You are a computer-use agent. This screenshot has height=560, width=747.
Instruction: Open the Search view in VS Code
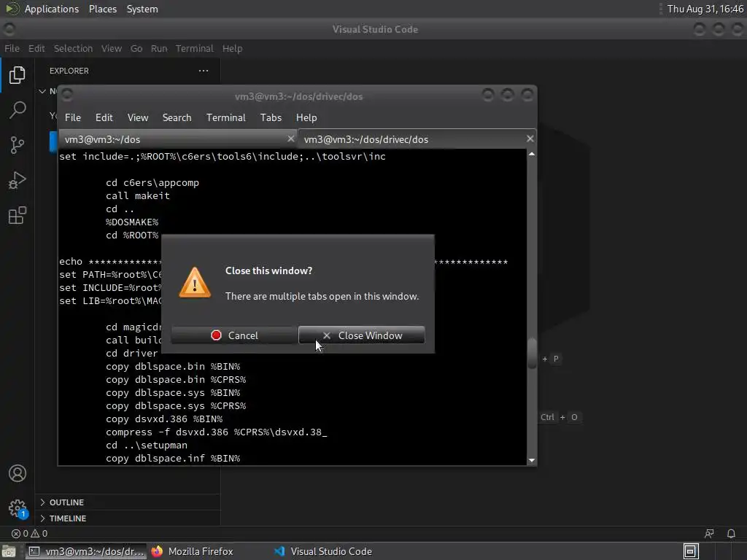click(18, 110)
